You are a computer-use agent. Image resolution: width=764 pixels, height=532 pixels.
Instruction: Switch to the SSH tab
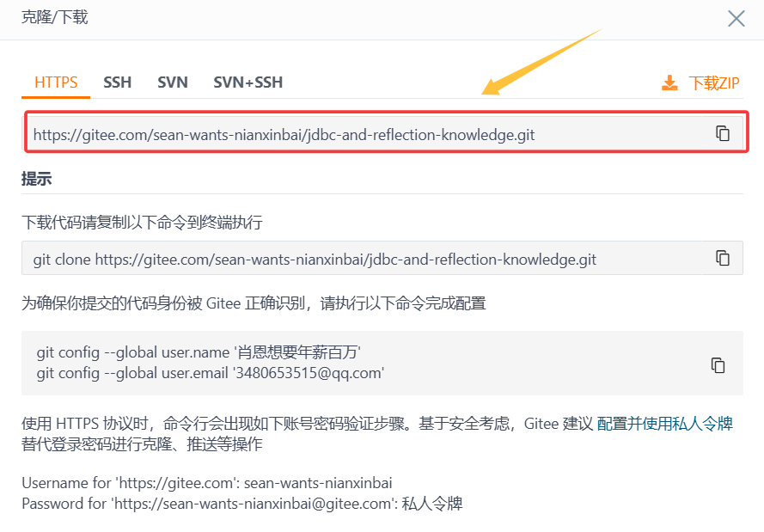click(x=118, y=83)
